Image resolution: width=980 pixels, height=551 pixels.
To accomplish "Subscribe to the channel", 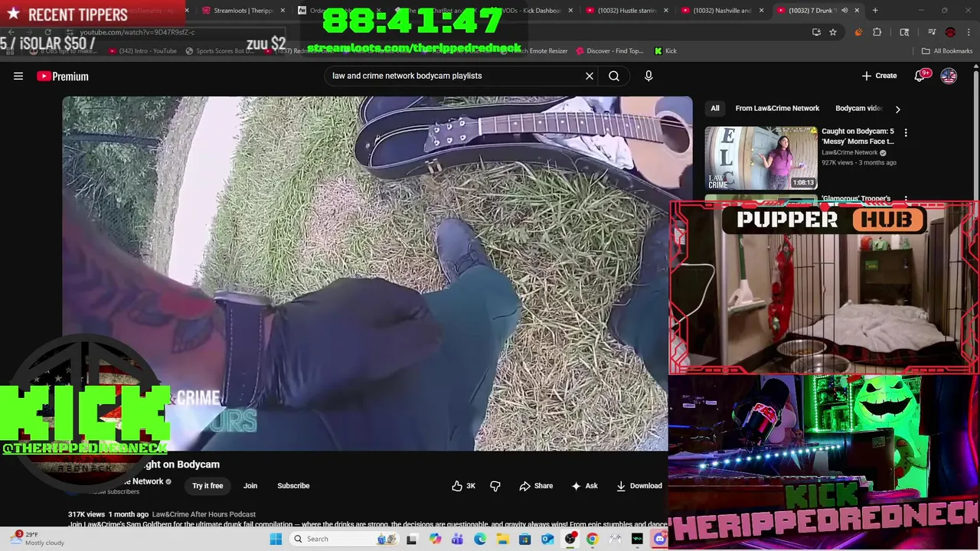I will point(293,486).
